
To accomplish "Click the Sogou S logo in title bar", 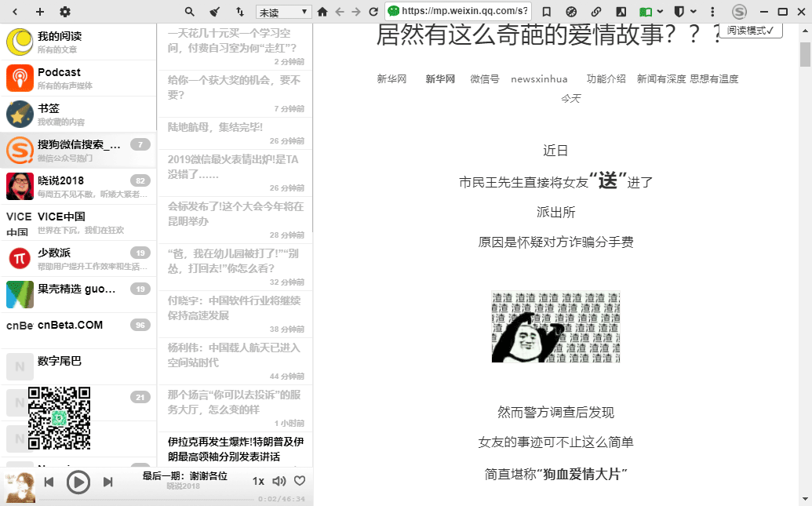I will 739,12.
